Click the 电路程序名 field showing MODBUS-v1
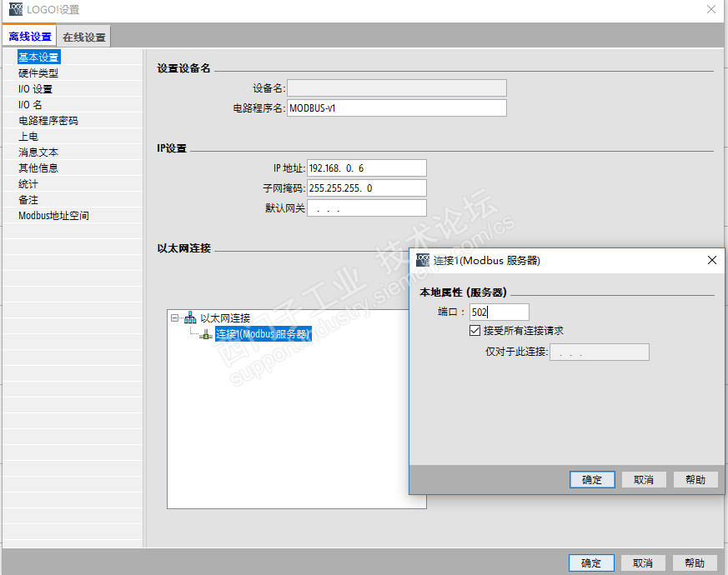This screenshot has width=728, height=575. (x=396, y=108)
